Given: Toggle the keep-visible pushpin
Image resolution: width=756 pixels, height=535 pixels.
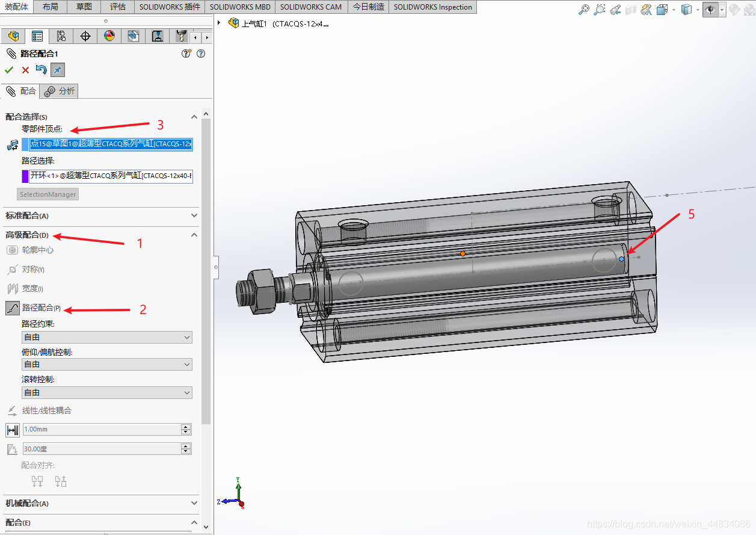Looking at the screenshot, I should point(57,70).
